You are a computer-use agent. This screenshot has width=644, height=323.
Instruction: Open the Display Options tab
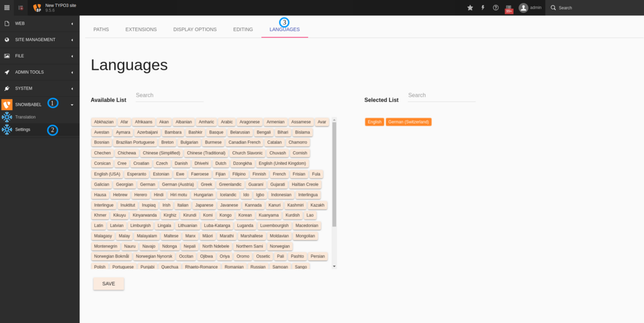point(195,29)
